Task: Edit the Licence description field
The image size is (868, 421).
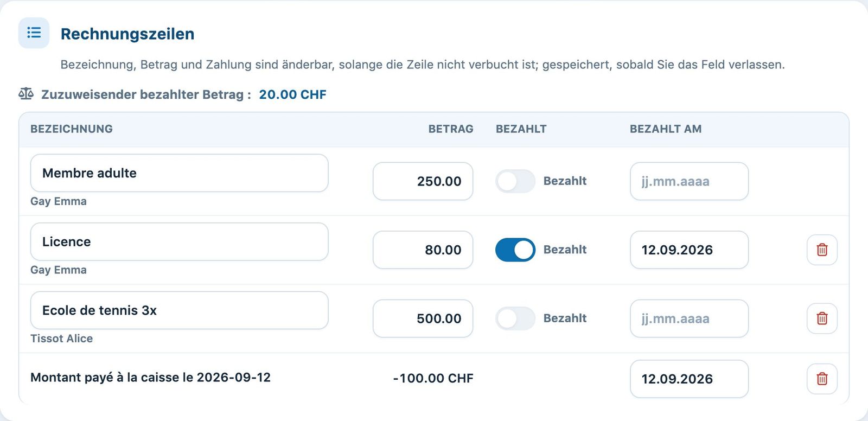Action: [180, 242]
